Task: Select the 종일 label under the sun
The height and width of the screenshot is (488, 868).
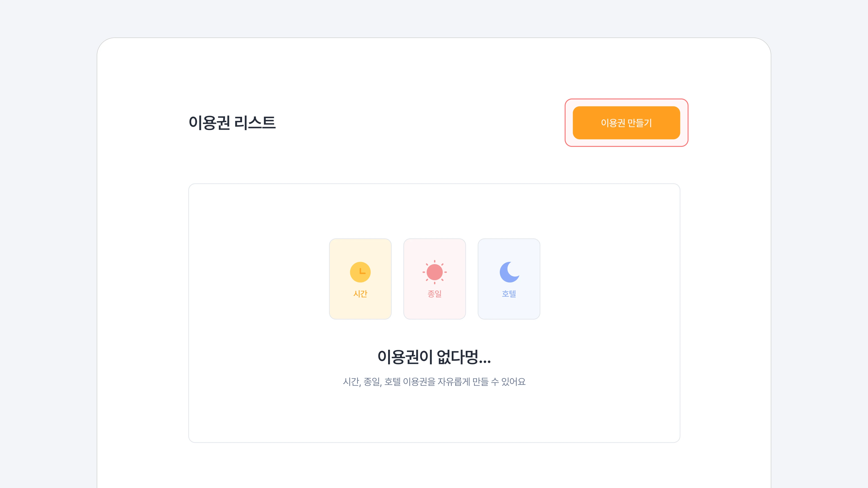Action: pos(434,294)
